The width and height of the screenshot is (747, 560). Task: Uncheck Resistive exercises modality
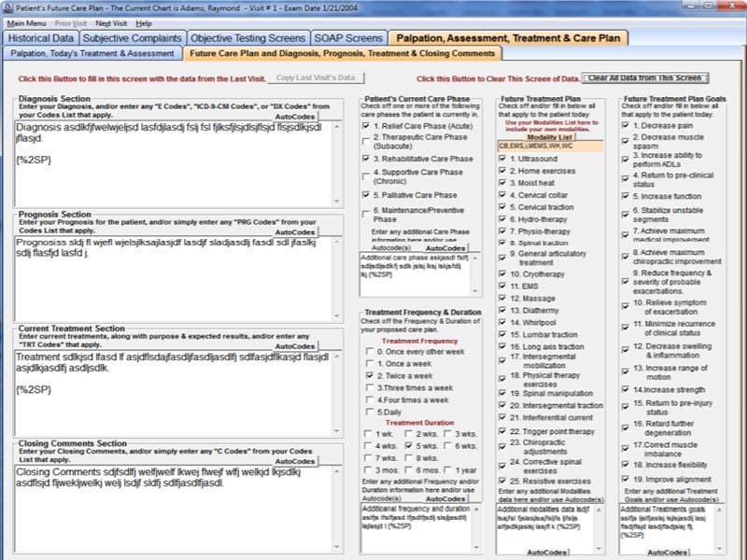point(502,481)
